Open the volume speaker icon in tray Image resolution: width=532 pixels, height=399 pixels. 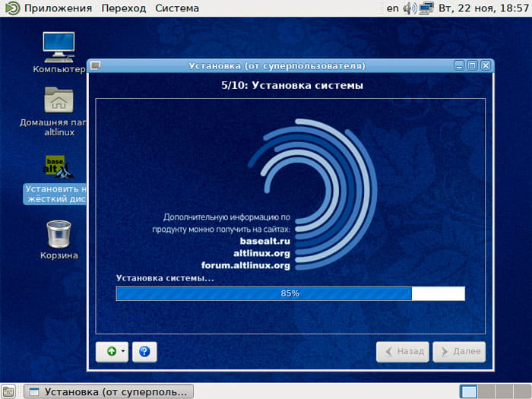coord(410,8)
